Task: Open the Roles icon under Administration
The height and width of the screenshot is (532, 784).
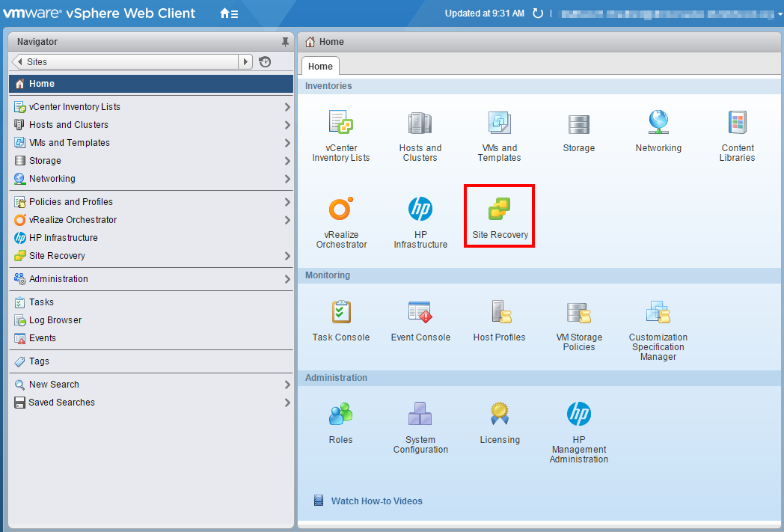Action: [x=341, y=414]
